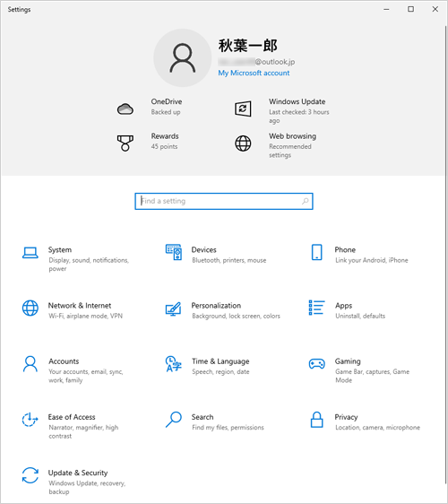Open the Ease of Access icon
Image resolution: width=448 pixels, height=504 pixels.
click(x=30, y=420)
